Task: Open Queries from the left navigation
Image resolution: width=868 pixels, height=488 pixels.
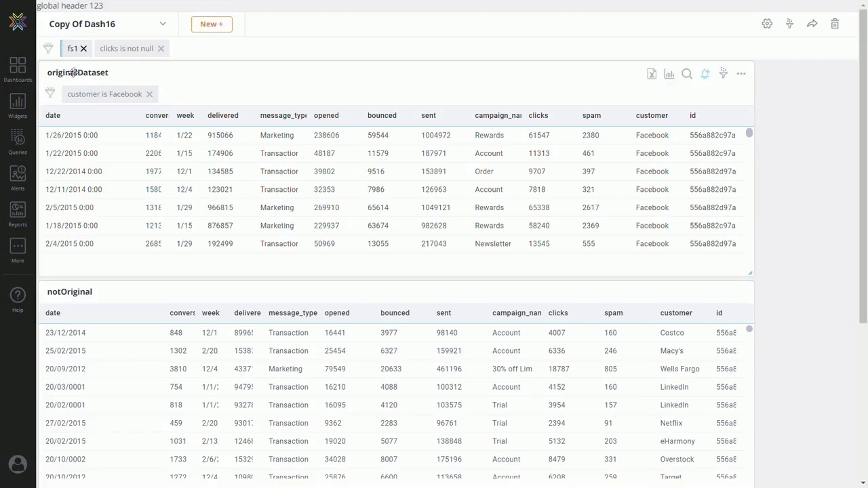Action: [18, 142]
